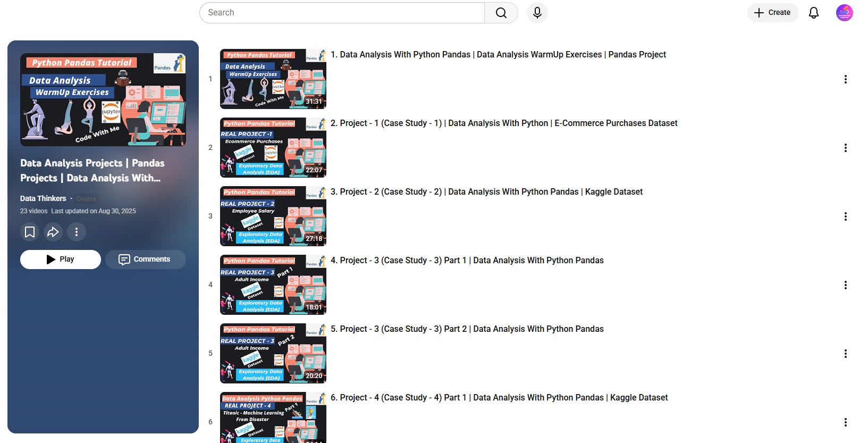Click the playlist title in the sidebar

[92, 171]
